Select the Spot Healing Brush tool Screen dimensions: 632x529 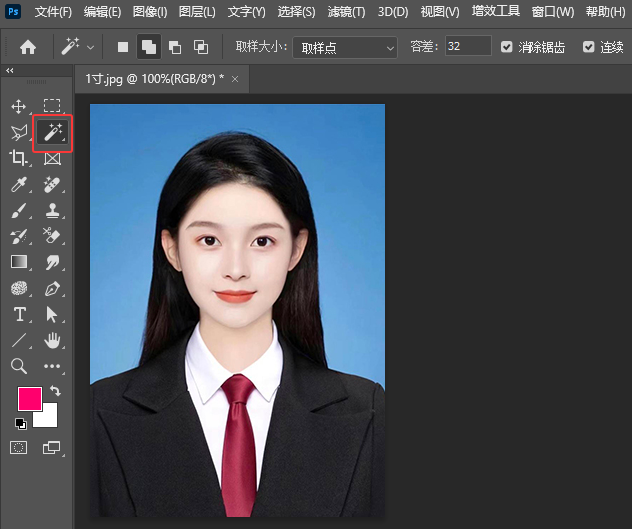[x=52, y=185]
